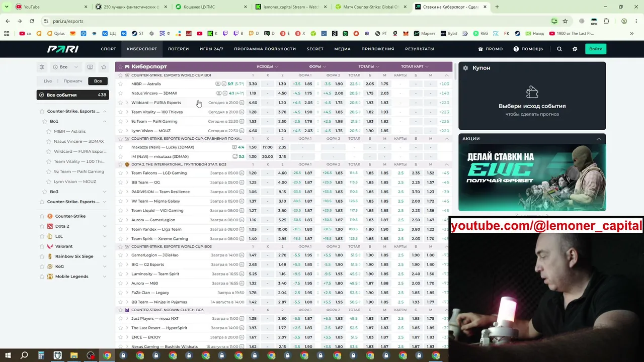644x362 pixels.
Task: Click the PARI logo
Action: 63,49
